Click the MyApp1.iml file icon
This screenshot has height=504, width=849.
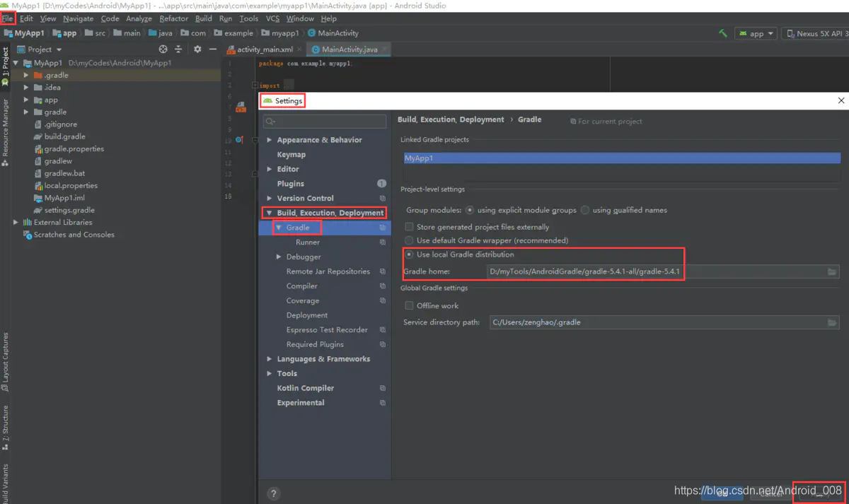point(38,198)
